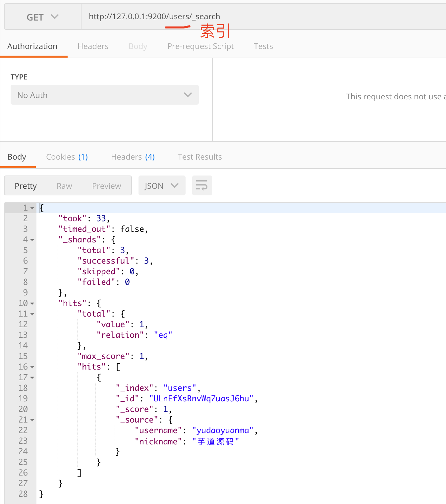Open the response Cookies tab

(x=67, y=157)
